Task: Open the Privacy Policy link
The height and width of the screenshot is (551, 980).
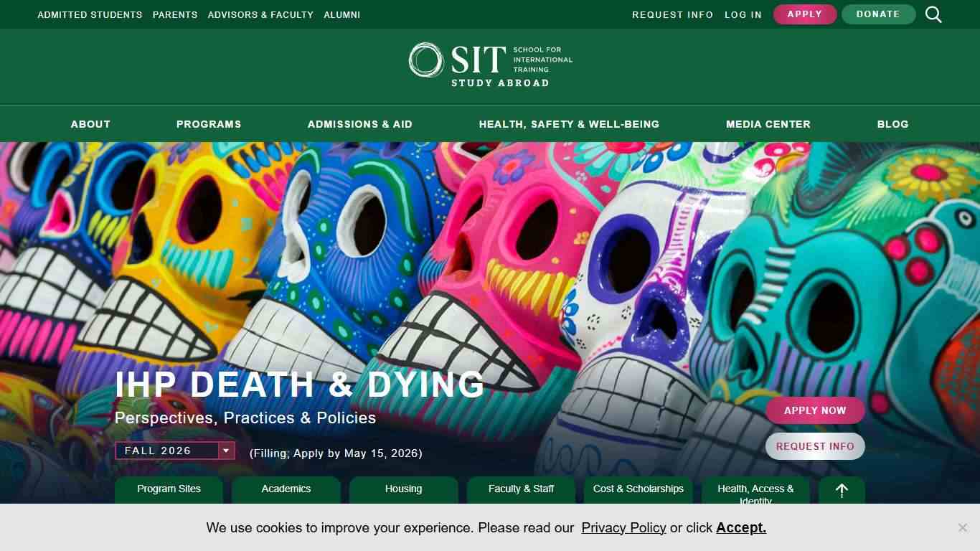Action: (x=623, y=527)
